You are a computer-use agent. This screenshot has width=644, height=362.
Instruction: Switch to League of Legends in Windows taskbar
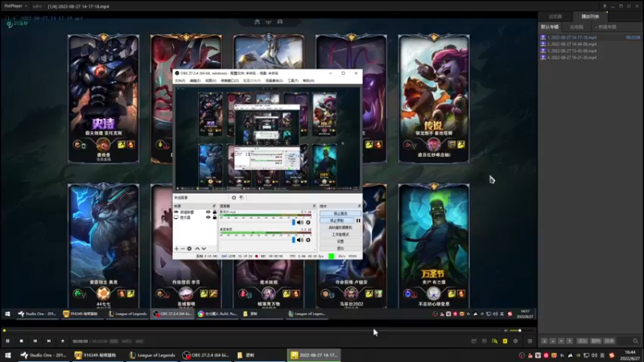pos(152,356)
